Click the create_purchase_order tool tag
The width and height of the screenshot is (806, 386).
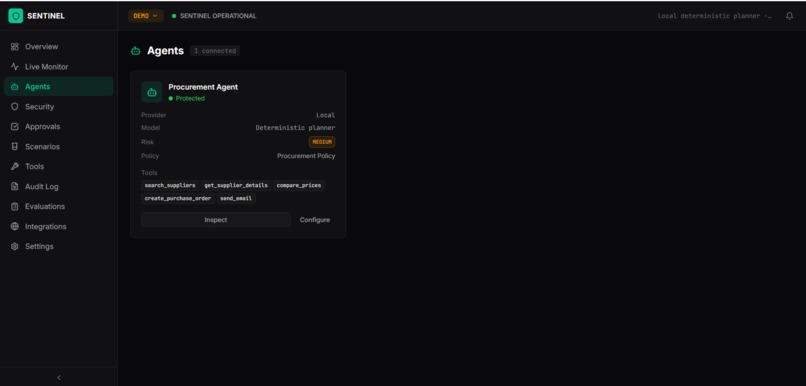pos(178,198)
